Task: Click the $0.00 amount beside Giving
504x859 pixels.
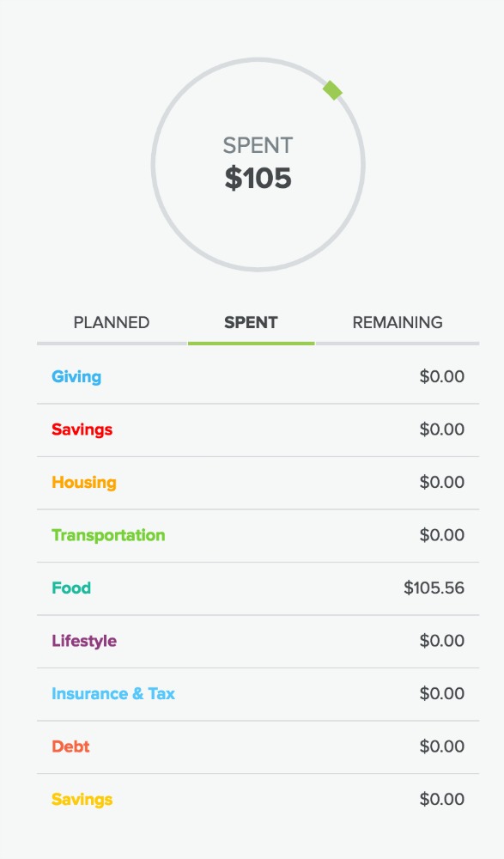Action: [x=443, y=376]
